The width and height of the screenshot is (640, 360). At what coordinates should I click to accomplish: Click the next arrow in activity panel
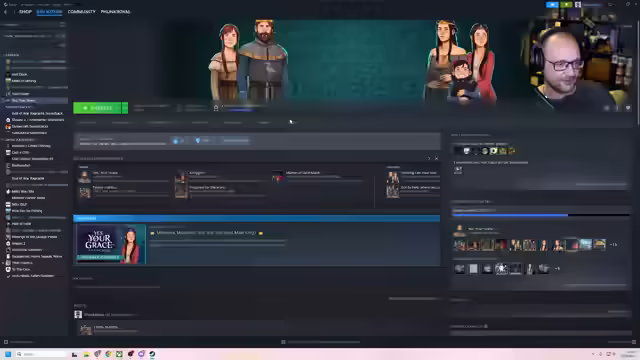[x=429, y=158]
